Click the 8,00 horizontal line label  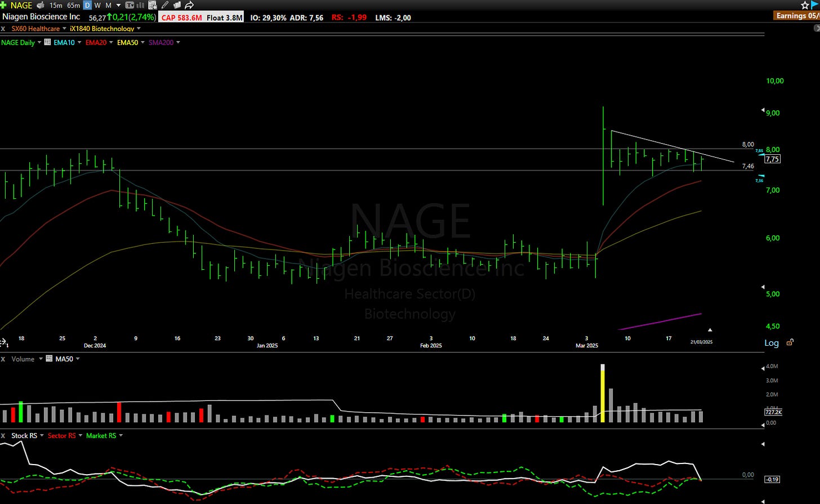point(748,144)
